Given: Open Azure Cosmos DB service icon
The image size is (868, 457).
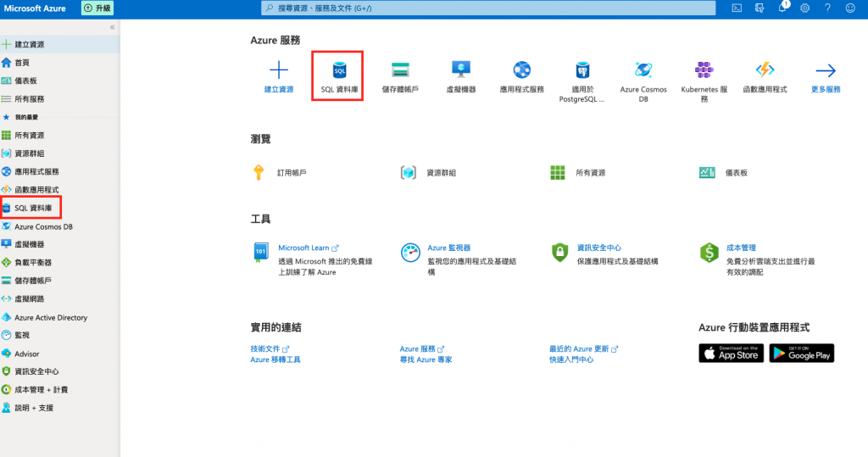Looking at the screenshot, I should pos(643,70).
